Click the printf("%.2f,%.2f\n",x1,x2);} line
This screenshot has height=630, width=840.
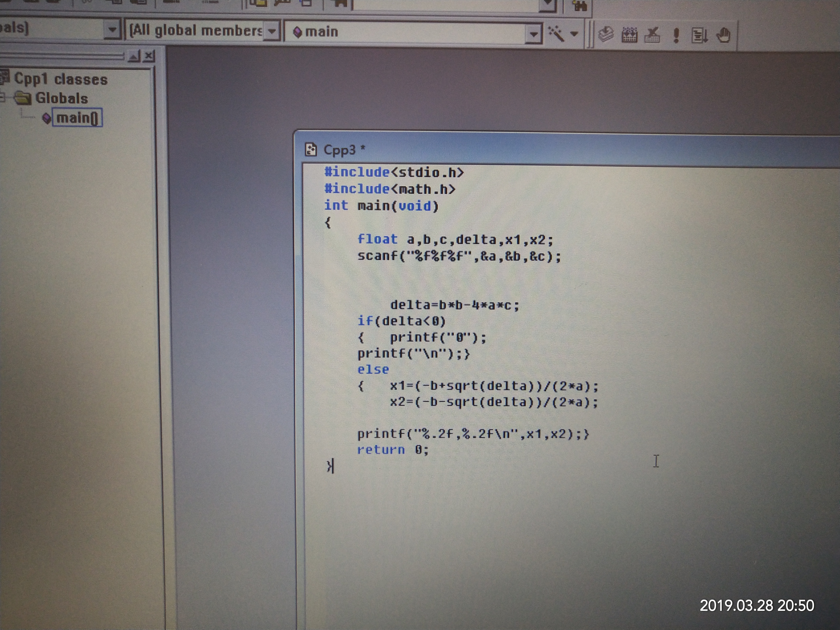473,434
